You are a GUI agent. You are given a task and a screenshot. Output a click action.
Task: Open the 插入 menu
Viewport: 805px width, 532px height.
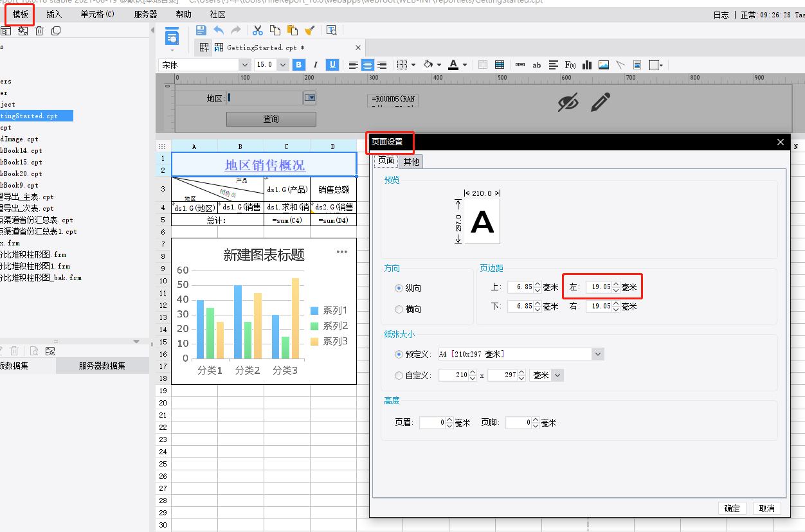pos(54,14)
